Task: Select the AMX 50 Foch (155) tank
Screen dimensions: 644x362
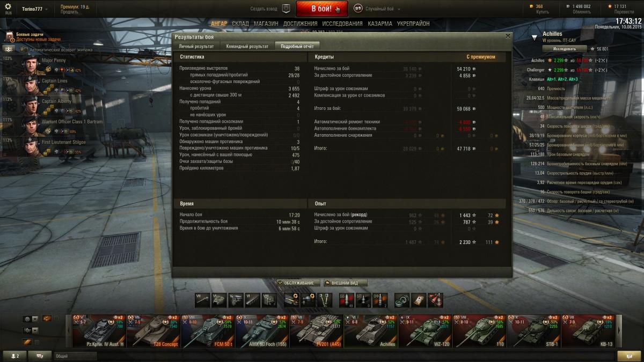Action: click(262, 331)
